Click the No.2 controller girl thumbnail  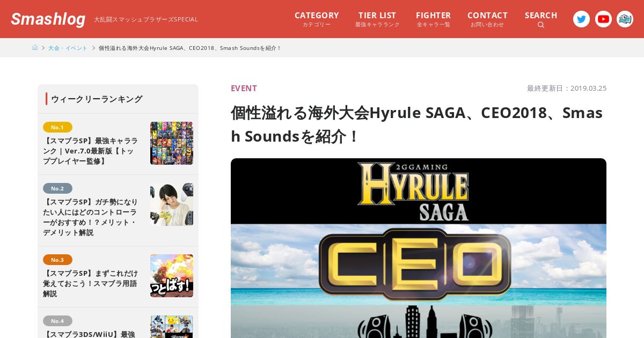(x=172, y=204)
